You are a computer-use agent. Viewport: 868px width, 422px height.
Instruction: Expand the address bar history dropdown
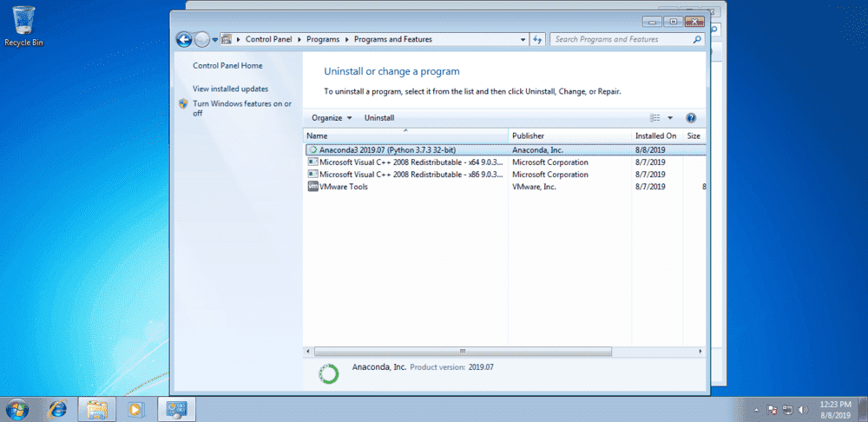tap(523, 39)
